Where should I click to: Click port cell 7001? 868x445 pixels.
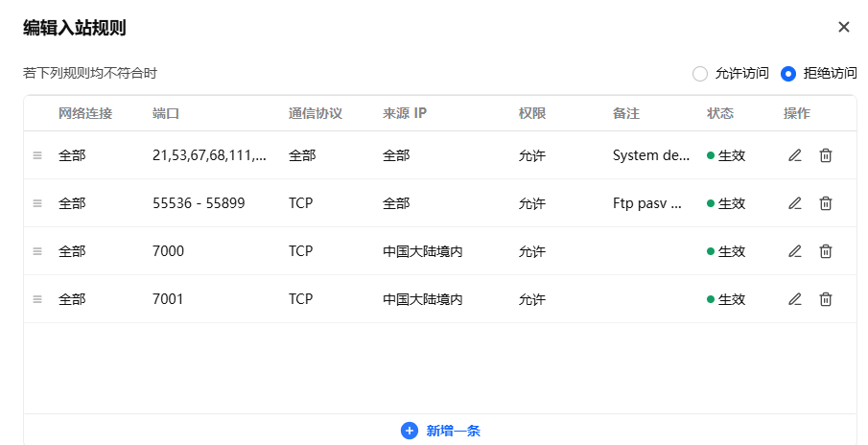click(168, 299)
